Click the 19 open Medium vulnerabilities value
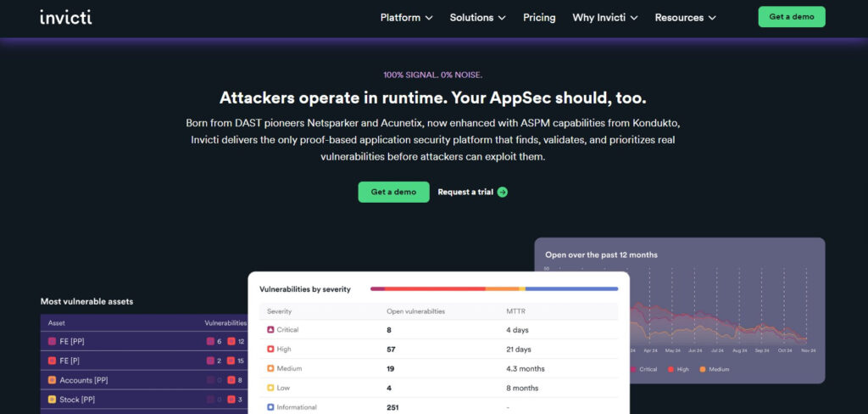Viewport: 868px width, 414px height. point(390,368)
